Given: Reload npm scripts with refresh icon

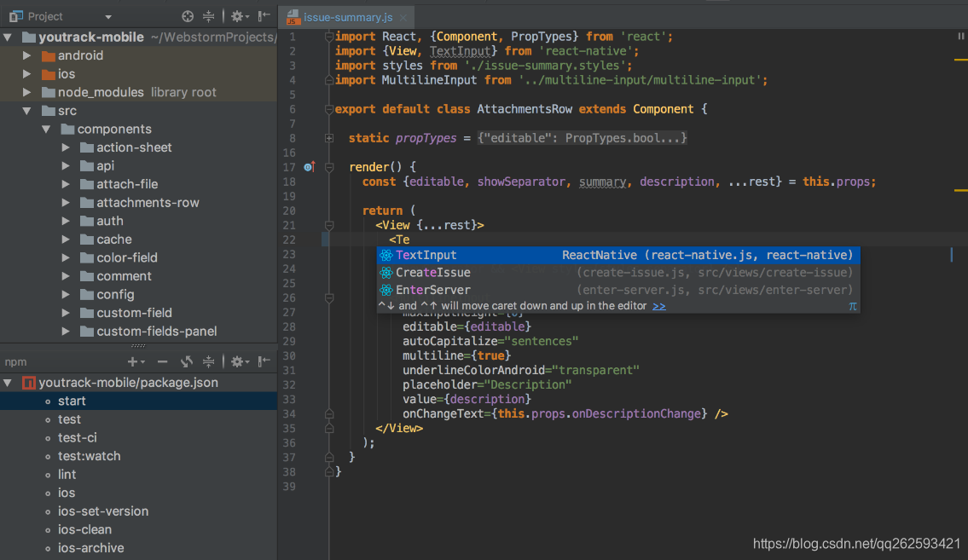Looking at the screenshot, I should point(187,362).
